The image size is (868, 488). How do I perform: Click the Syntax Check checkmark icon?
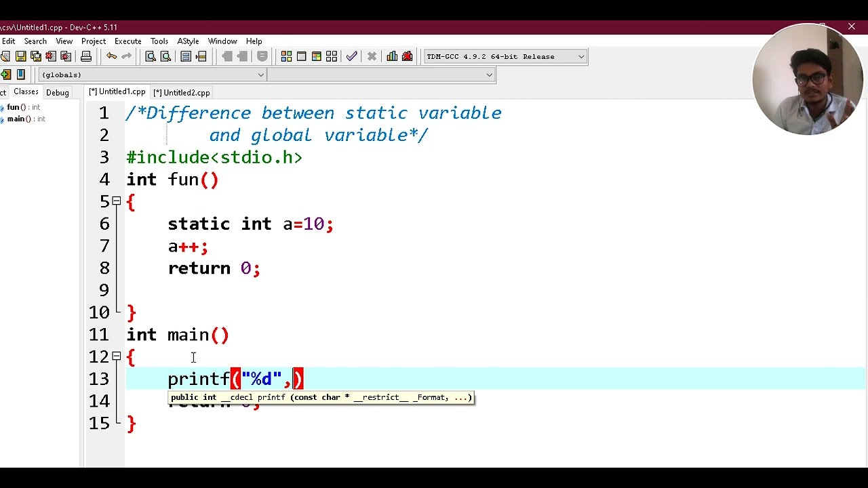coord(351,56)
